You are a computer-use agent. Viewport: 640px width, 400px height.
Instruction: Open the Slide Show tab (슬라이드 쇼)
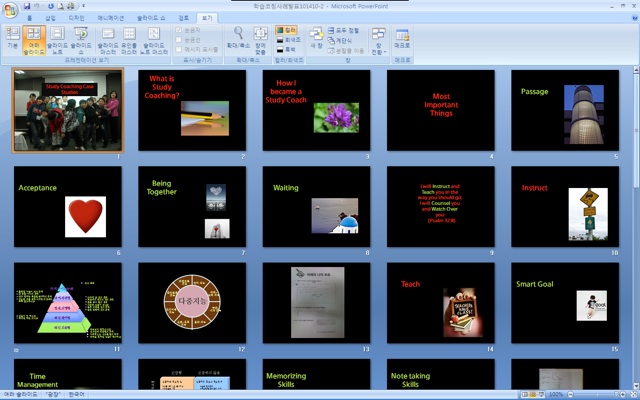(151, 18)
